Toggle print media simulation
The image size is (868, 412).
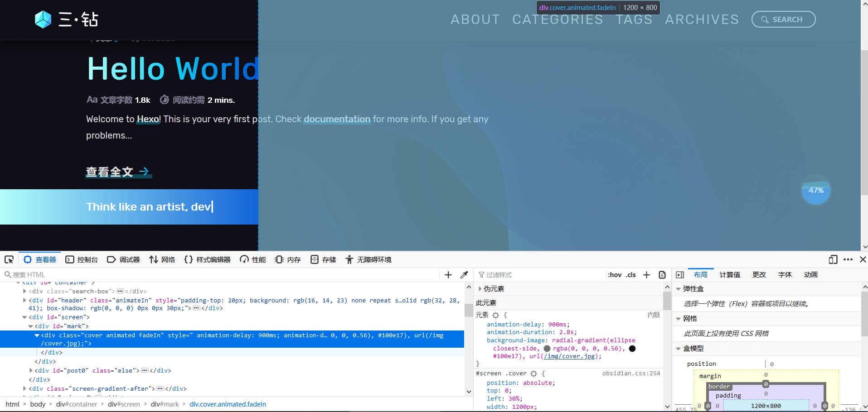(x=662, y=275)
